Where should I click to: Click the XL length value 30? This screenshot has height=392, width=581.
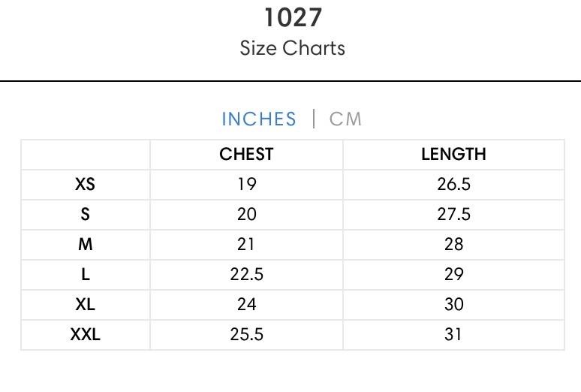coord(454,304)
